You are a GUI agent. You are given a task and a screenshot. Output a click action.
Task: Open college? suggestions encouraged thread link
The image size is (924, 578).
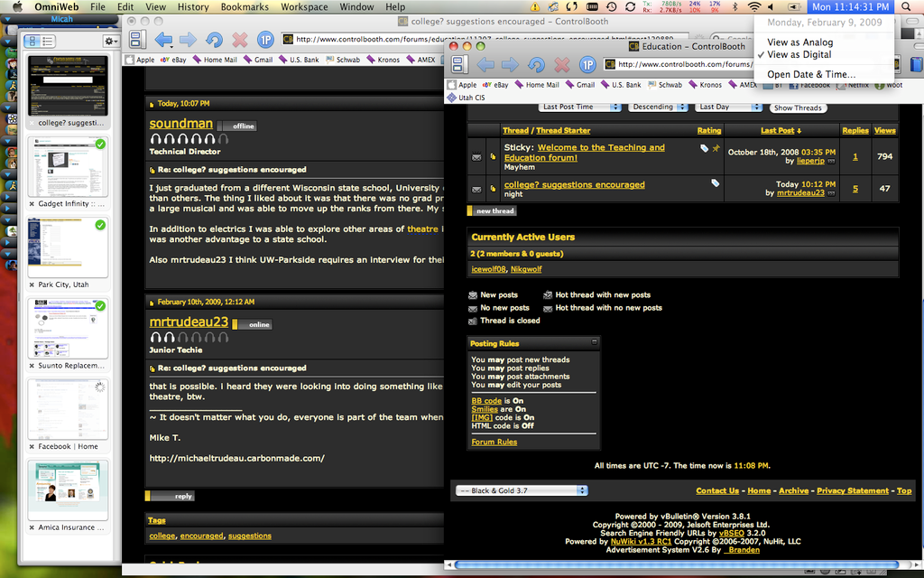[x=575, y=184]
